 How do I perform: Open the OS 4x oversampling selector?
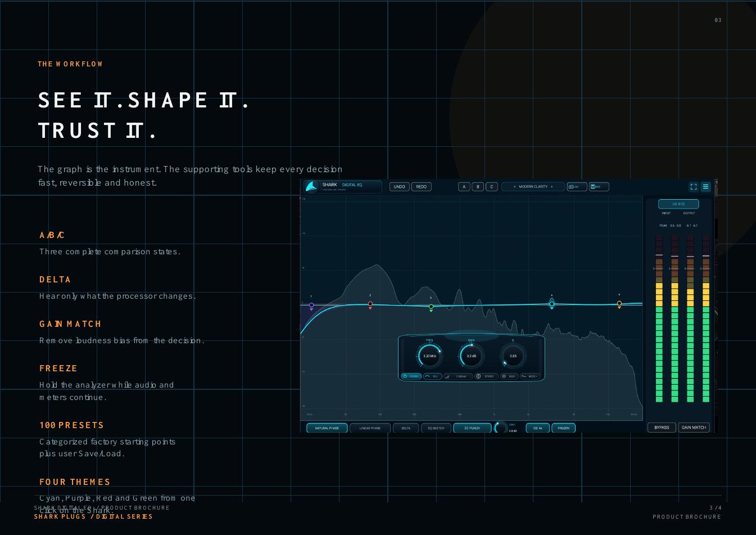click(537, 428)
